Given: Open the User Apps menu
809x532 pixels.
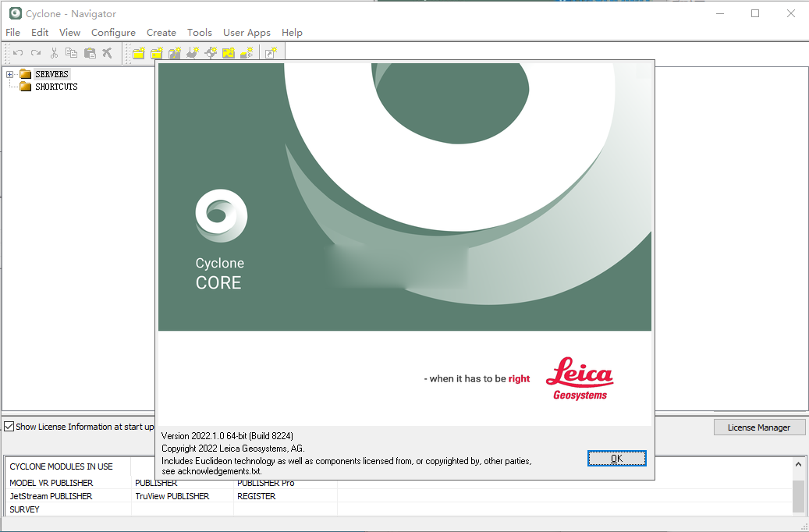Looking at the screenshot, I should pyautogui.click(x=247, y=33).
